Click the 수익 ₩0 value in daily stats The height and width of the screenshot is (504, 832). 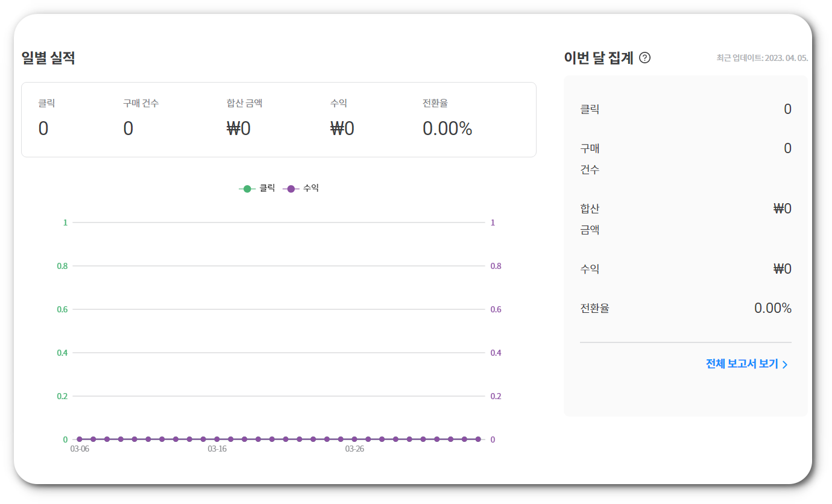[x=341, y=128]
